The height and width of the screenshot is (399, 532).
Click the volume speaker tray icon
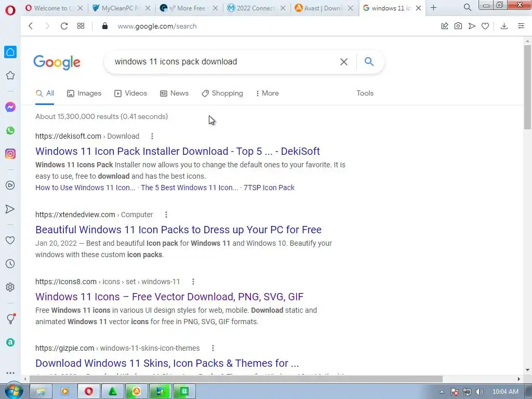(479, 392)
